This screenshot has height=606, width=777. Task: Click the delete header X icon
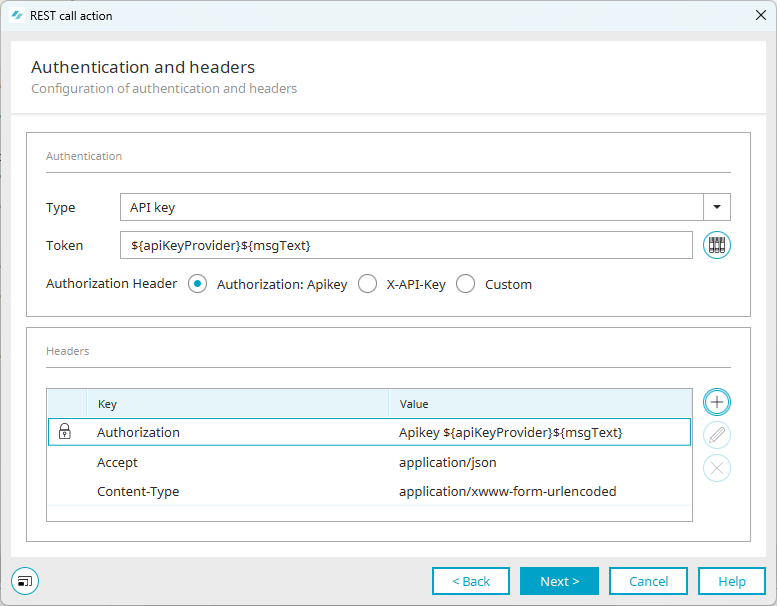click(717, 468)
